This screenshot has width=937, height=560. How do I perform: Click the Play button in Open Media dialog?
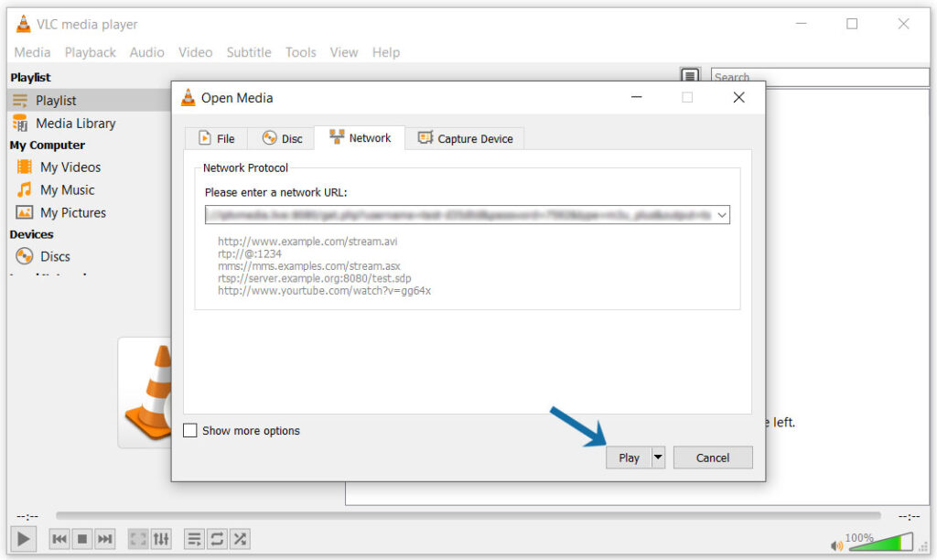coord(629,458)
